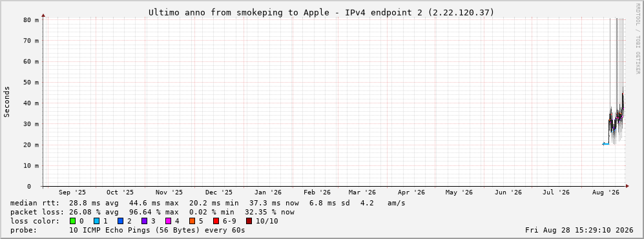Click the red arrow at end of x-axis
This screenshot has width=644, height=239.
click(x=627, y=187)
